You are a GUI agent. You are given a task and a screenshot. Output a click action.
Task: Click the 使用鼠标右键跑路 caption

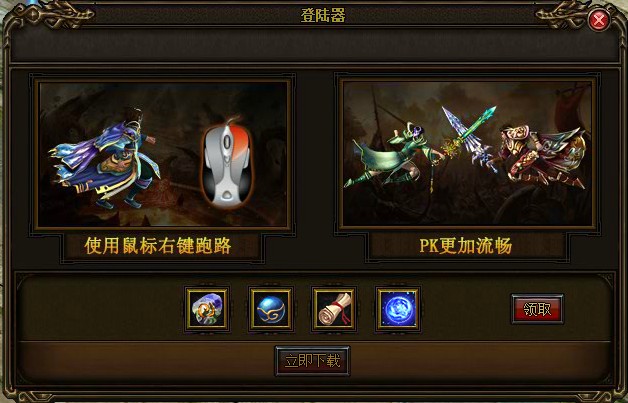pyautogui.click(x=158, y=246)
